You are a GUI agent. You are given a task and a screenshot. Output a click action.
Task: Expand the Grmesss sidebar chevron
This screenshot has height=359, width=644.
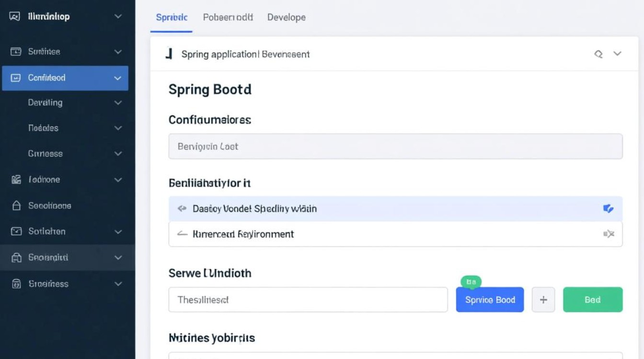pos(118,154)
